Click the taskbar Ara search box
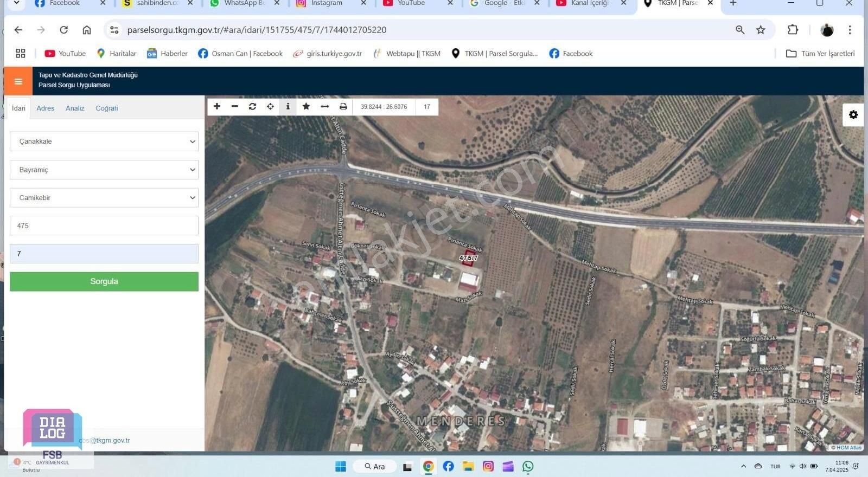868x477 pixels. pos(375,467)
